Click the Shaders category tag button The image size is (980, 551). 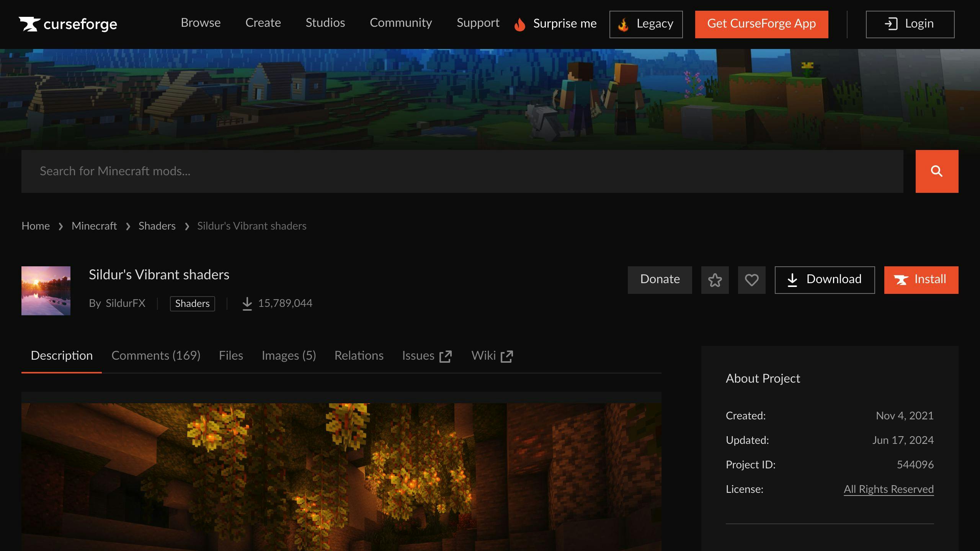(192, 303)
